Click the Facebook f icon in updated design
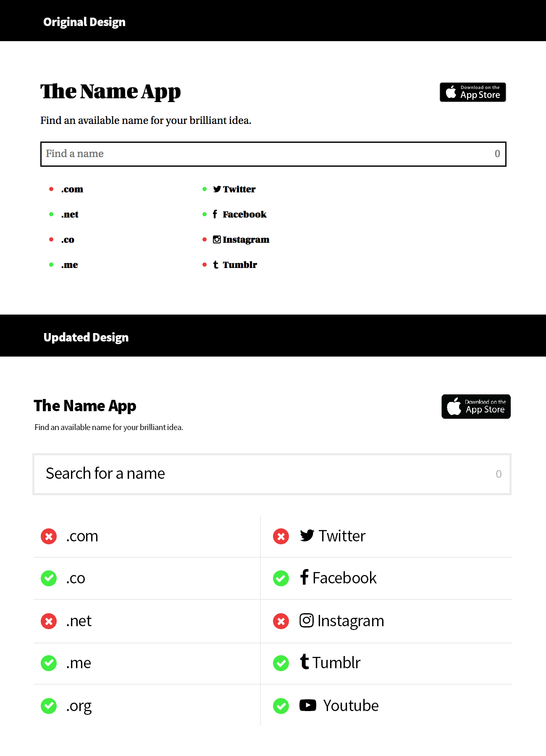 [304, 577]
